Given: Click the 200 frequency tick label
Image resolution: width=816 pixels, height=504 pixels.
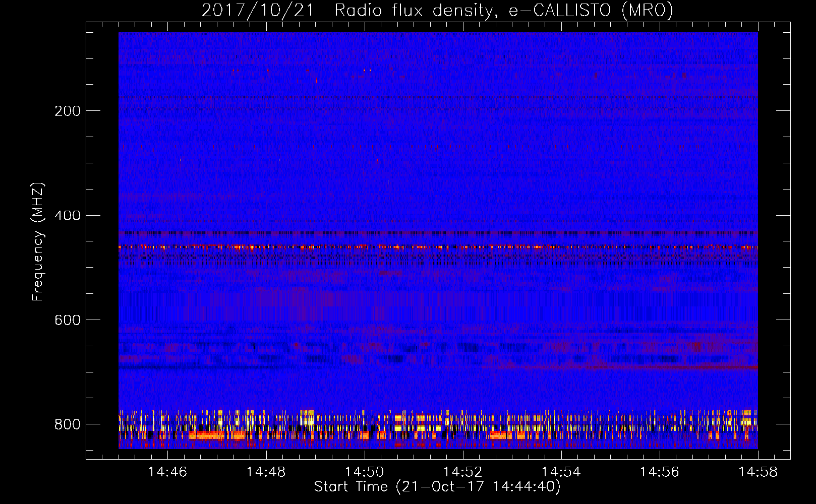Looking at the screenshot, I should pos(68,111).
